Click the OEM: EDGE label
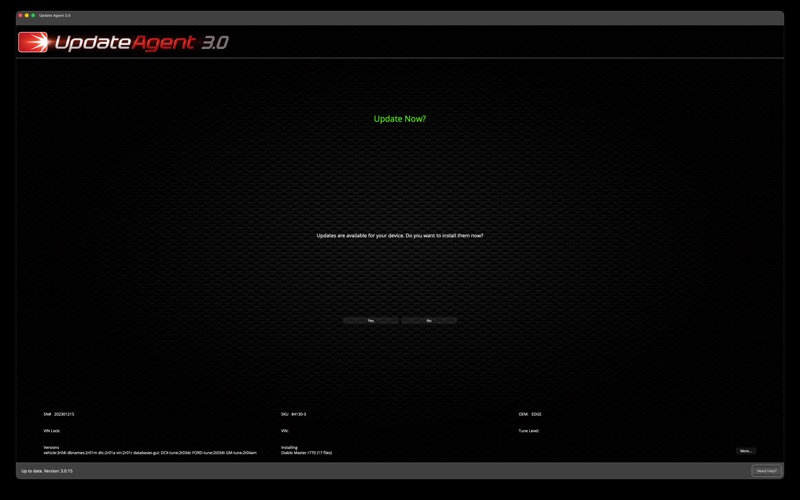800x500 pixels. point(530,414)
